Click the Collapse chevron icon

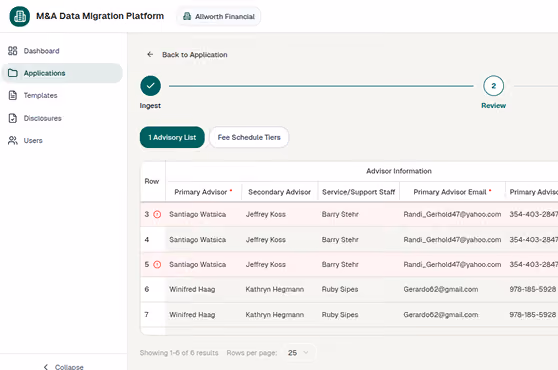point(46,367)
